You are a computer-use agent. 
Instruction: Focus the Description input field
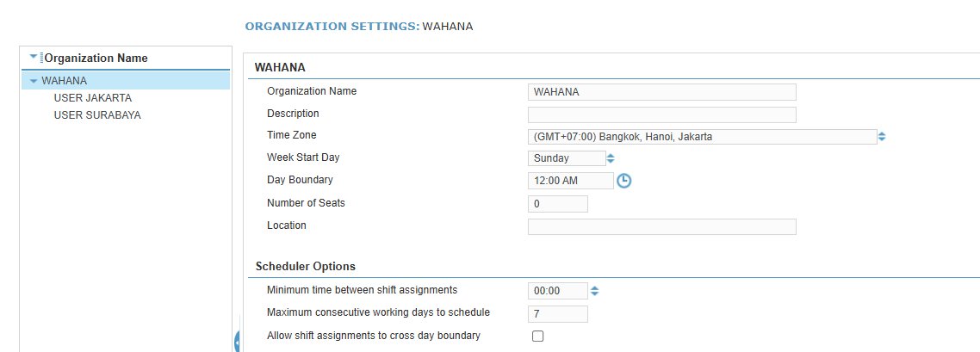click(661, 114)
